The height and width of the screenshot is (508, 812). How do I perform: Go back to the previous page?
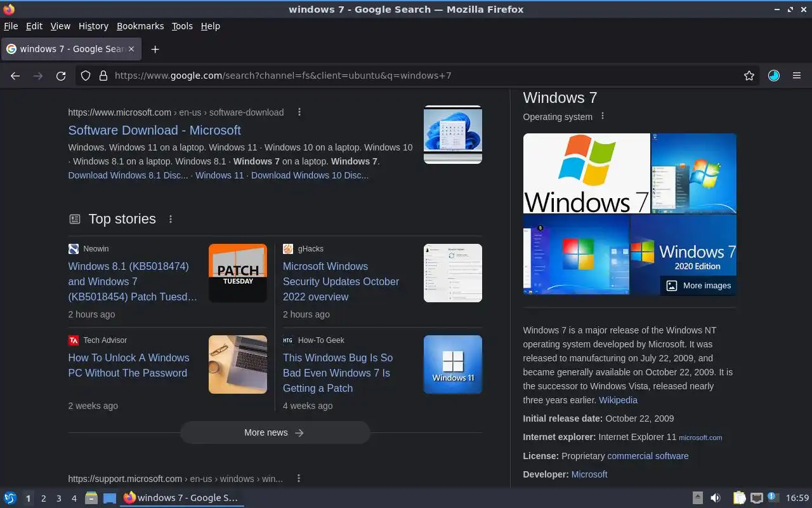(x=15, y=76)
